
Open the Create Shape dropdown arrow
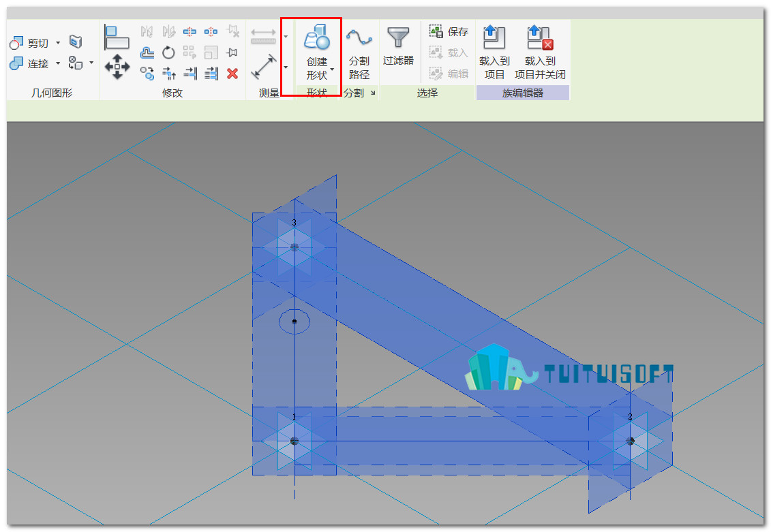[333, 69]
